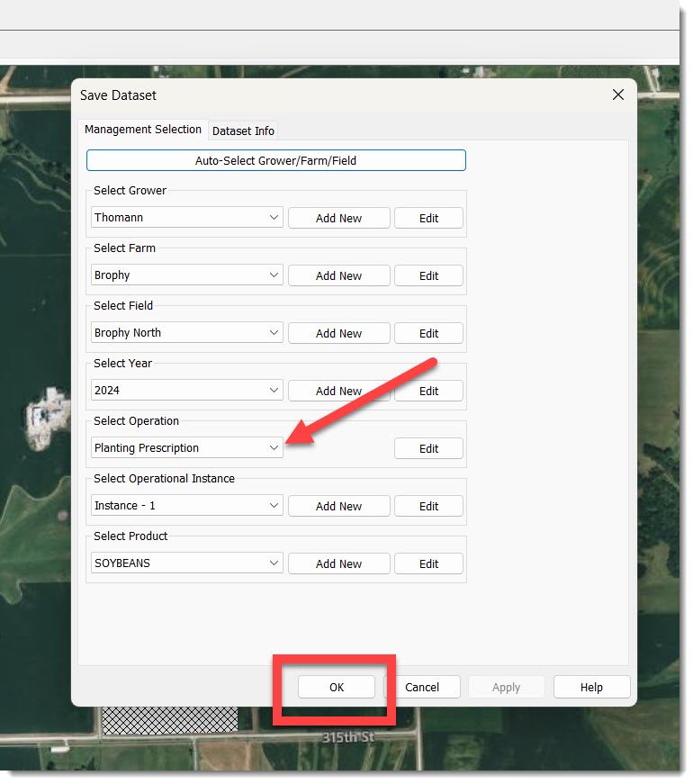Add New field button
This screenshot has height=784, width=693.
(338, 333)
